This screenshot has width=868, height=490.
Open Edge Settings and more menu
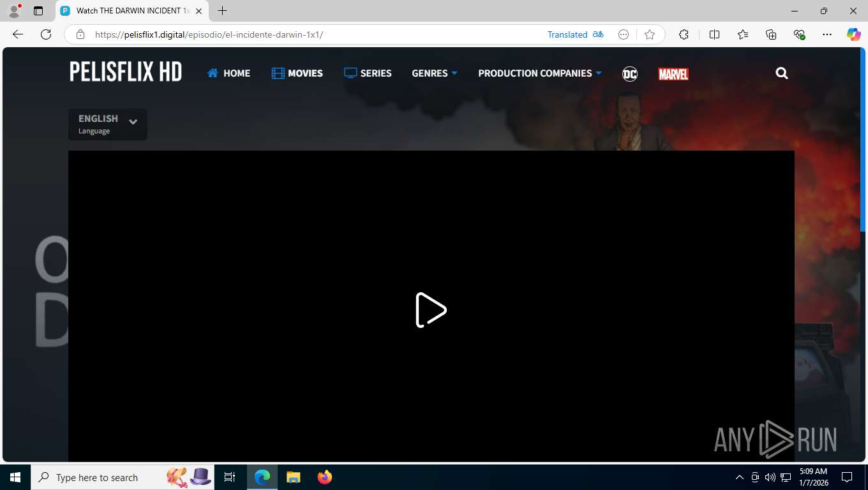pyautogui.click(x=827, y=34)
